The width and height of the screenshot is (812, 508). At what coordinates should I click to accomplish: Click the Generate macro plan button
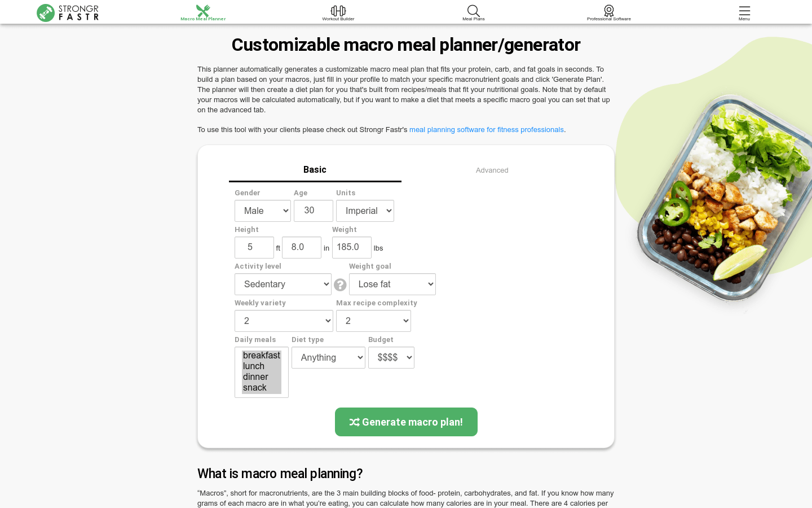click(406, 422)
